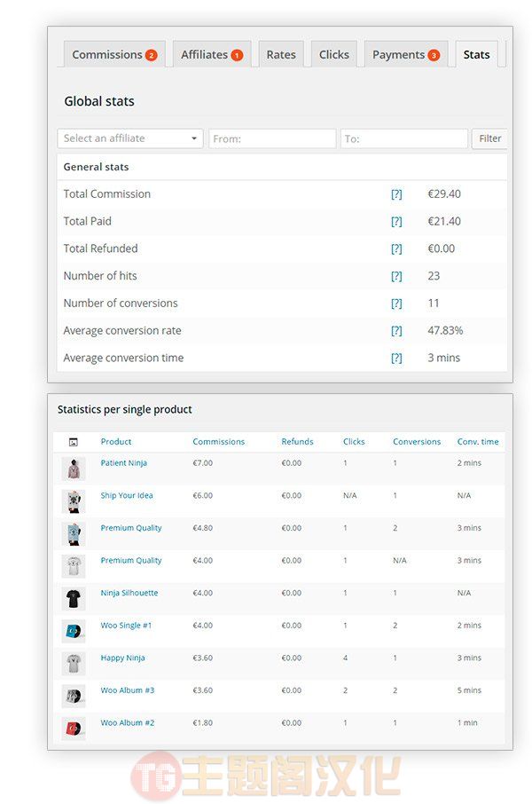This screenshot has width=532, height=804.
Task: Sort table by Commissions column header
Action: pos(218,441)
